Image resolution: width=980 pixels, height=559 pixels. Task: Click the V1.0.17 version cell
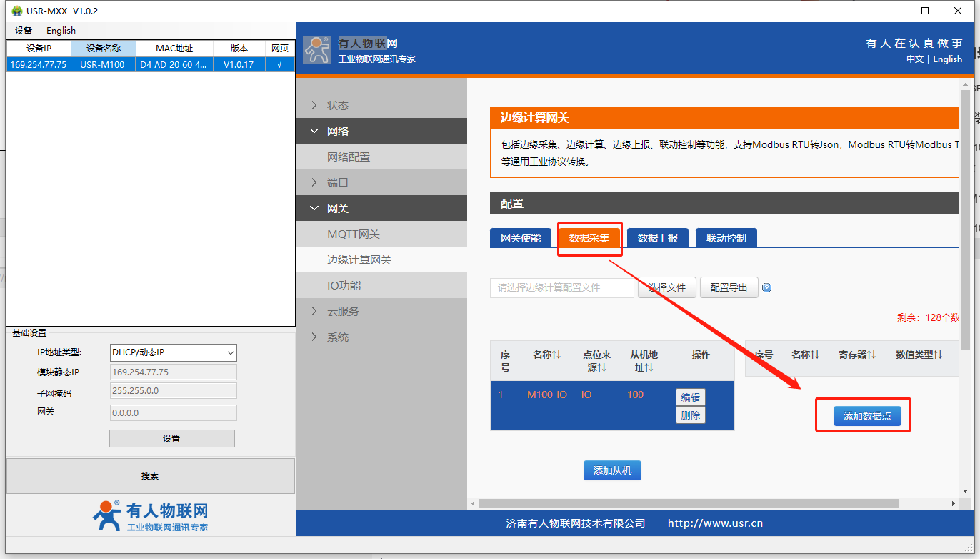tap(239, 64)
